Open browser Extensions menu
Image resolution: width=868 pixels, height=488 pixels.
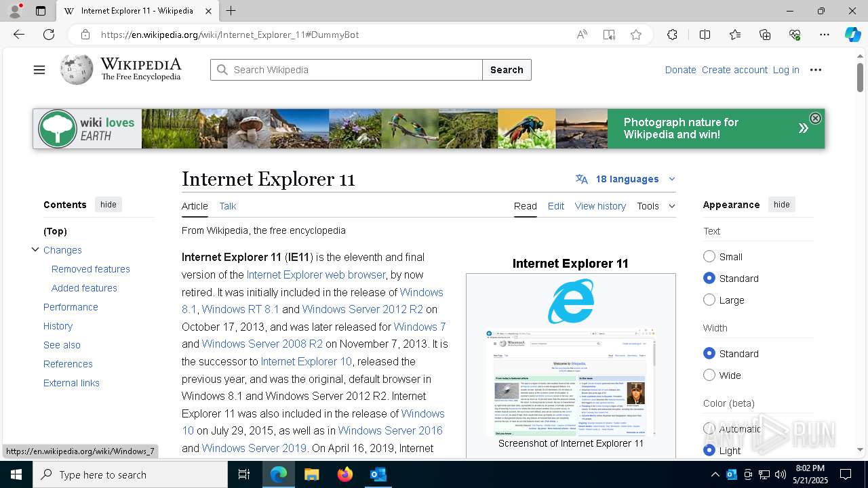672,35
